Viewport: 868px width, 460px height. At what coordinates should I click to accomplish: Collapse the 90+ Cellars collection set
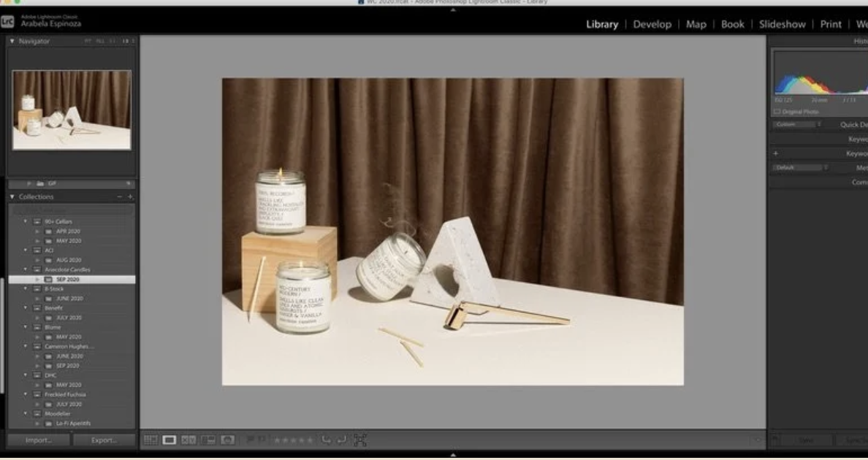tap(26, 221)
